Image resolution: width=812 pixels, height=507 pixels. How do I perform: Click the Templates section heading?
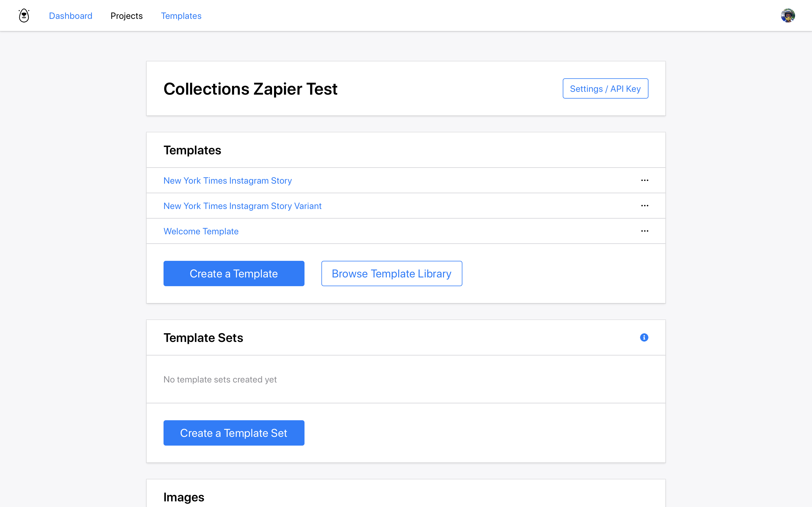pyautogui.click(x=192, y=150)
